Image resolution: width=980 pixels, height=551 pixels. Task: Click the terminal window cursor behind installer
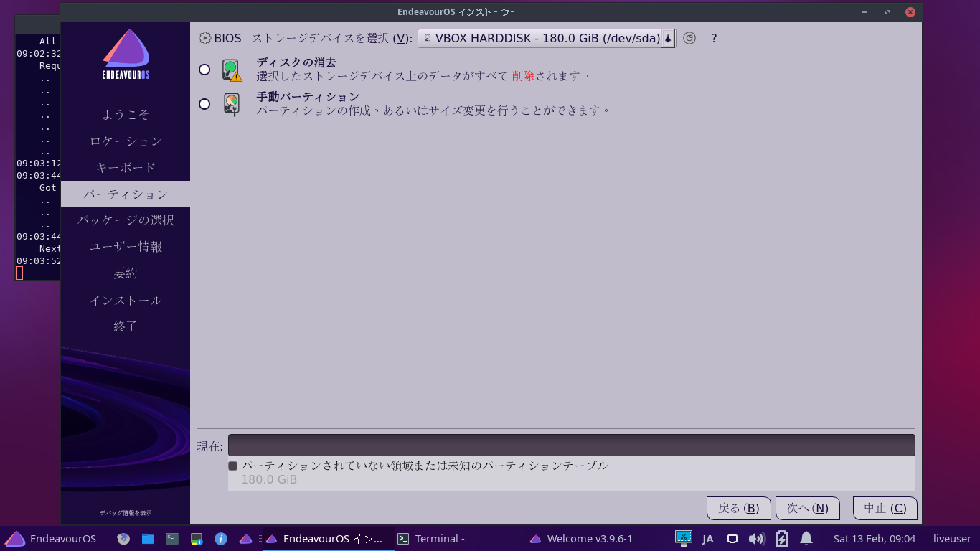point(19,273)
